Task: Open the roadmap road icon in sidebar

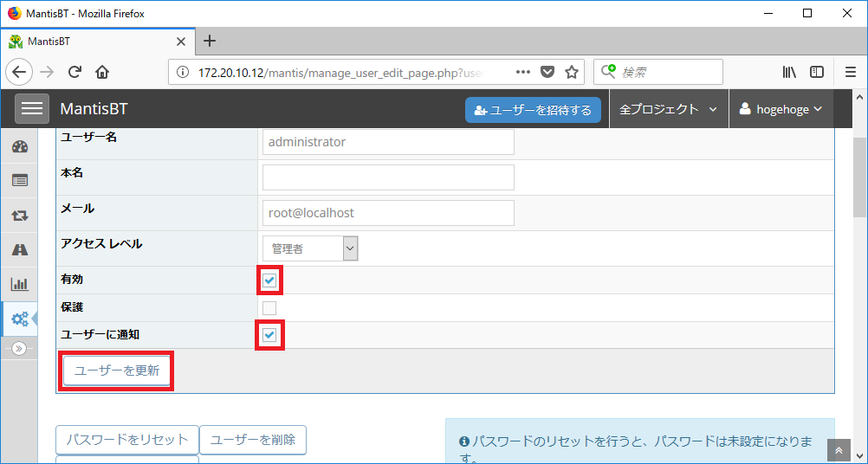Action: [19, 250]
